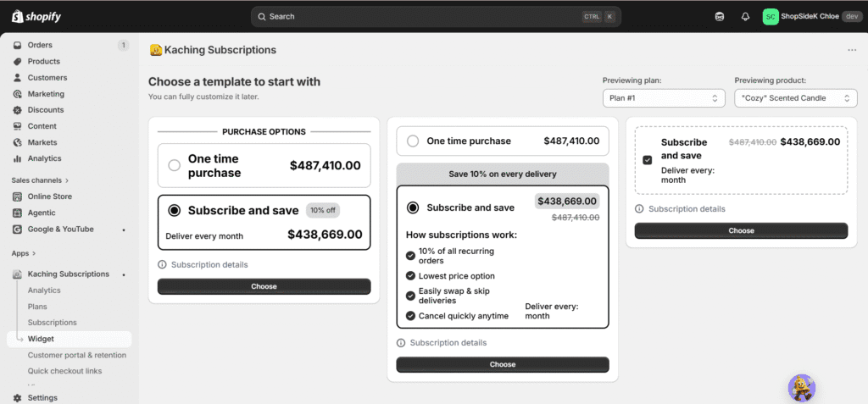Click the Kaching Subscriptions sidebar app icon
This screenshot has width=868, height=404.
(x=17, y=274)
